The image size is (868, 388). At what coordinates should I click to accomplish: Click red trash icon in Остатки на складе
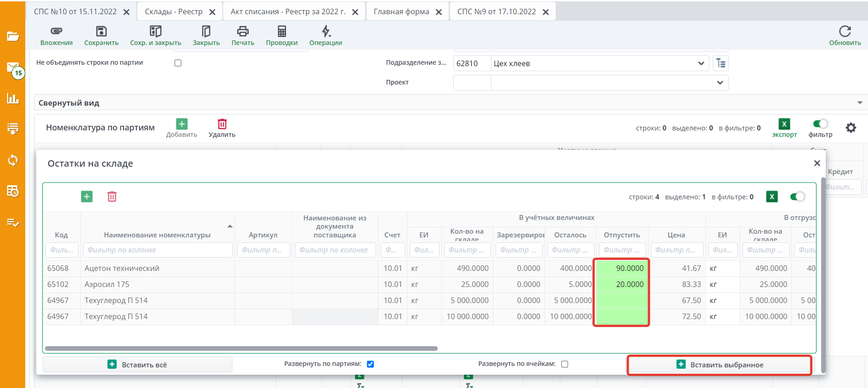click(112, 197)
